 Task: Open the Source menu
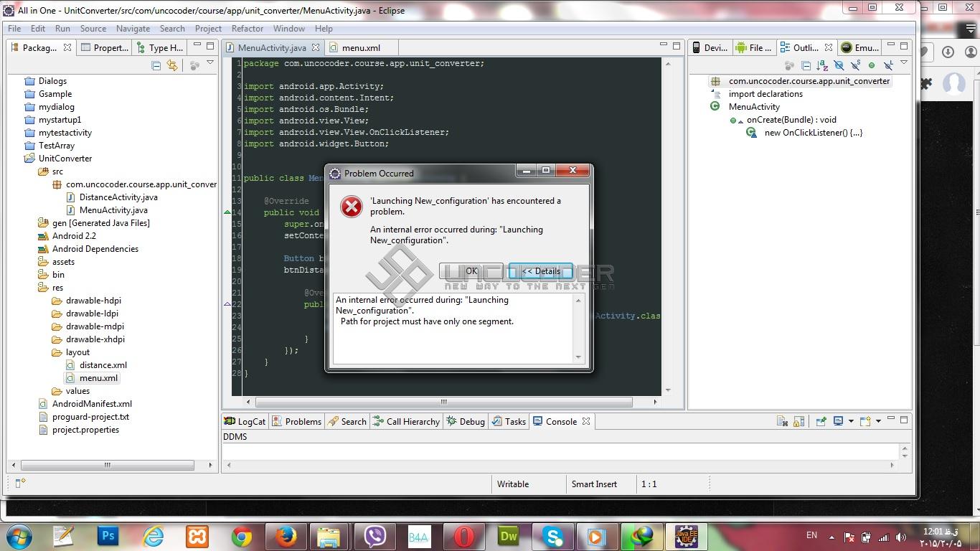[x=93, y=29]
